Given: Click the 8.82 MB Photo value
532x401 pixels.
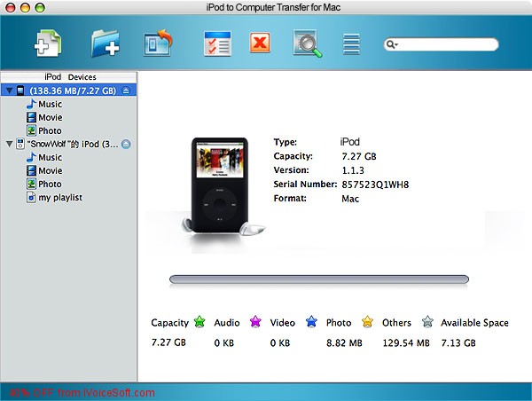Looking at the screenshot, I should tap(344, 343).
